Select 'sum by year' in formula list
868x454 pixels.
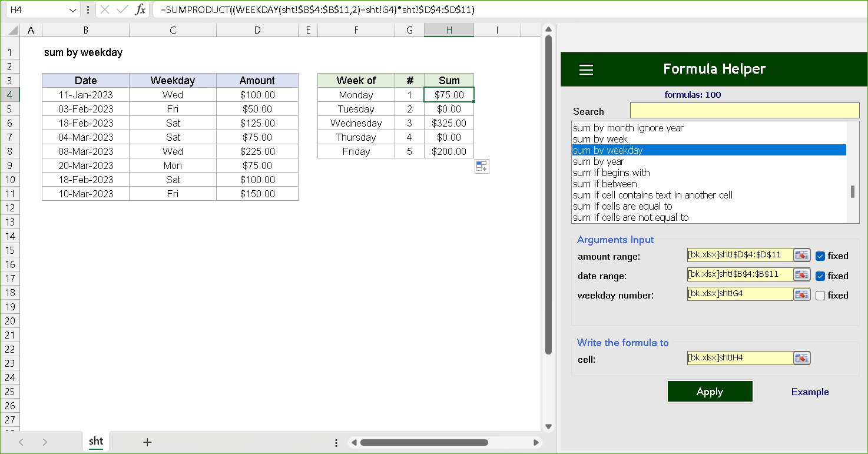pyautogui.click(x=598, y=161)
